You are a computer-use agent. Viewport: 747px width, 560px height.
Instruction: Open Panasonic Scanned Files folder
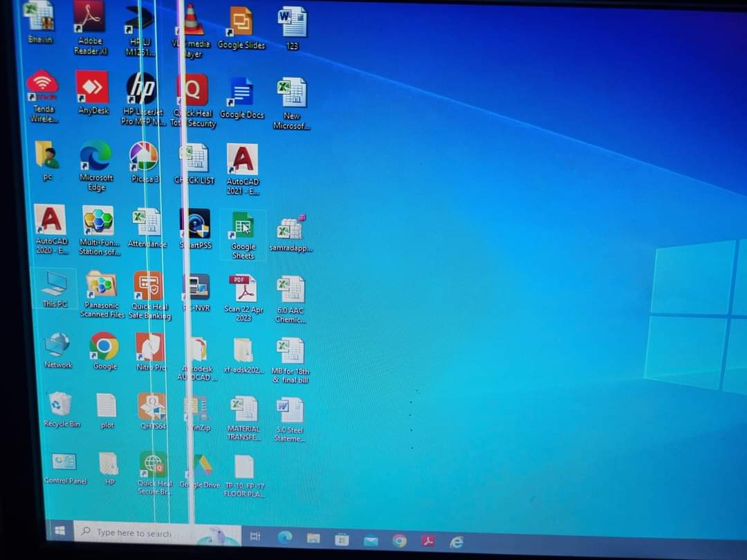102,295
